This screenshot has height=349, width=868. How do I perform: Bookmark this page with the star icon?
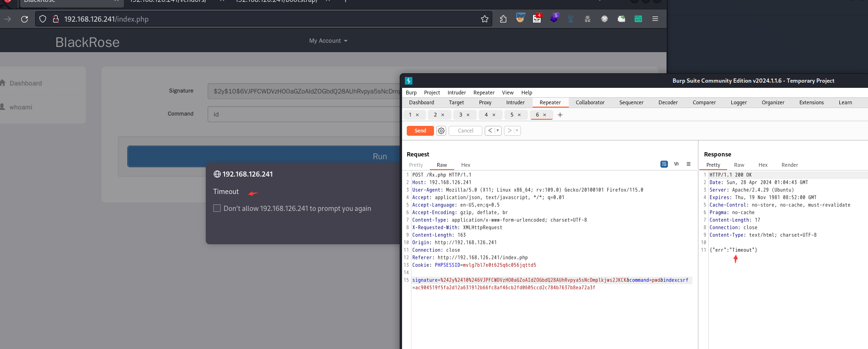(485, 19)
